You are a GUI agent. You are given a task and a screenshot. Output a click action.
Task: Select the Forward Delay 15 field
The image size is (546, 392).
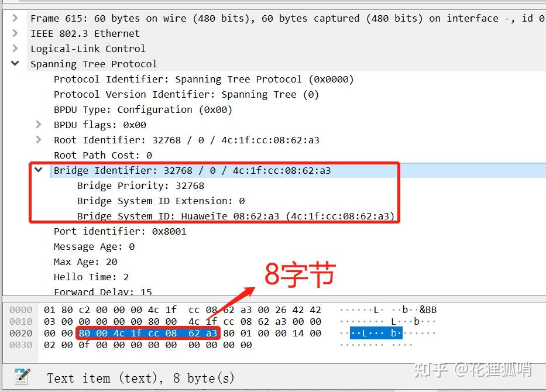click(x=103, y=291)
